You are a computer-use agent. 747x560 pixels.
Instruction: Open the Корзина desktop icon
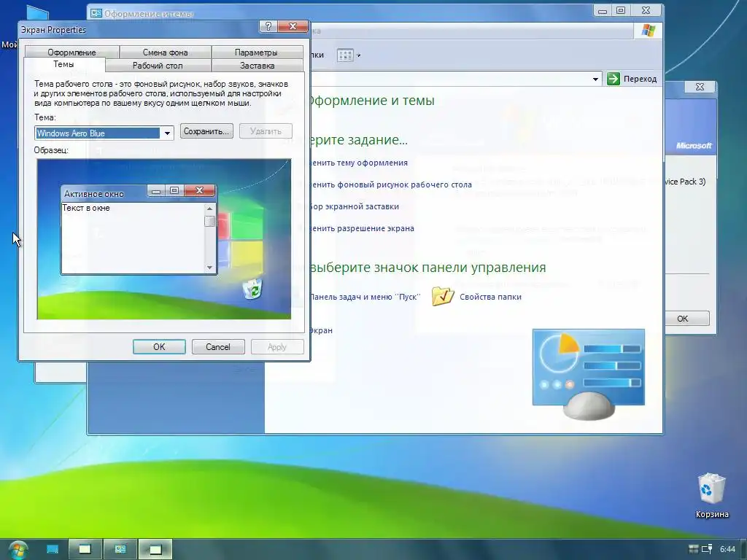tap(712, 495)
